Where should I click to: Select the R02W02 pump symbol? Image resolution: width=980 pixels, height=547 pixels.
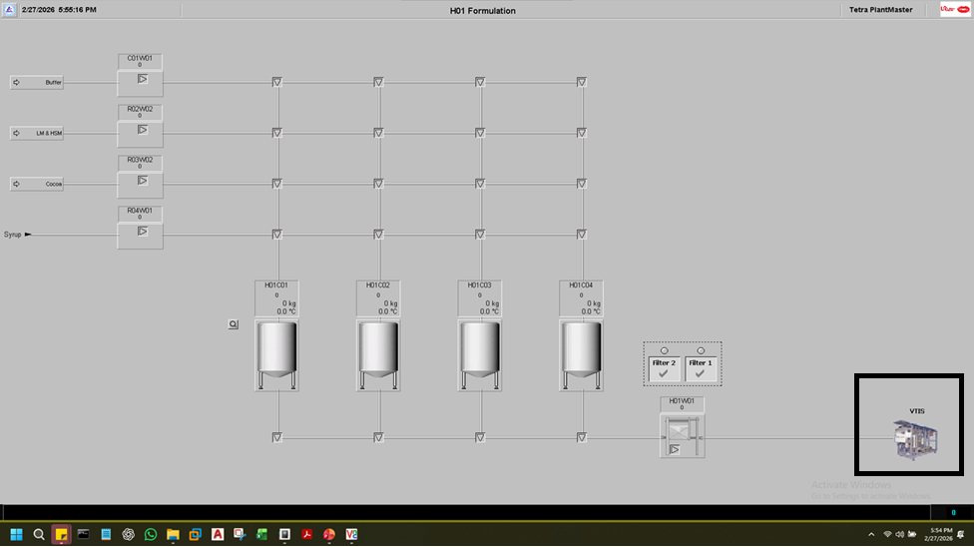click(142, 130)
